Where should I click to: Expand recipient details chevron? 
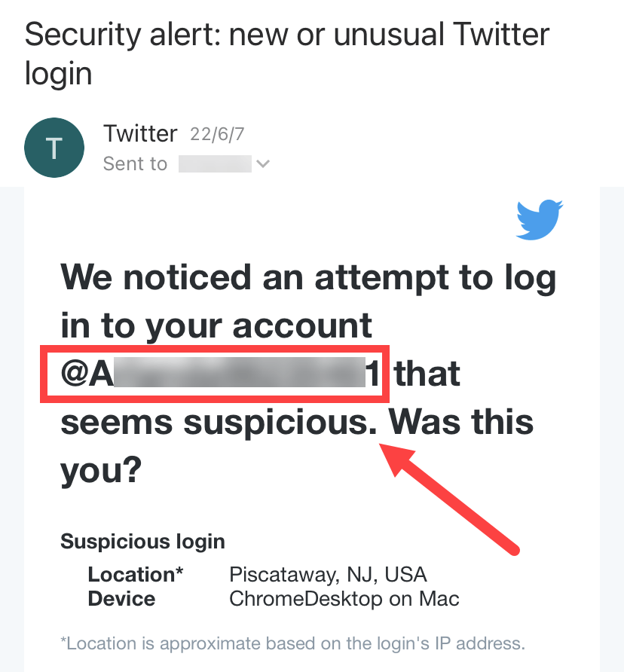tap(262, 163)
